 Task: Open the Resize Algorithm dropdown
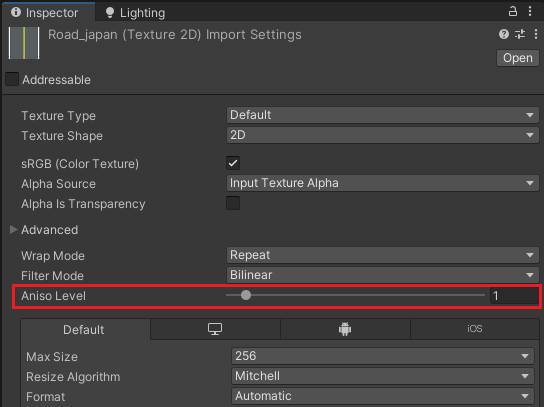tap(383, 376)
